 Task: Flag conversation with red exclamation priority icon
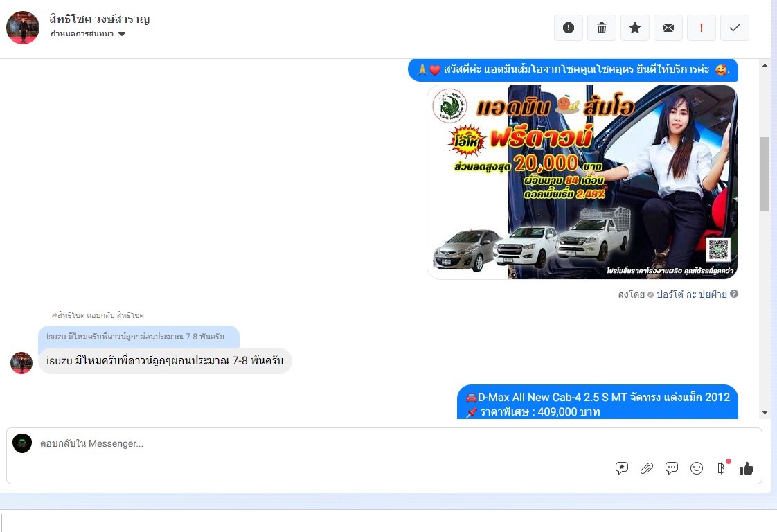pyautogui.click(x=702, y=28)
